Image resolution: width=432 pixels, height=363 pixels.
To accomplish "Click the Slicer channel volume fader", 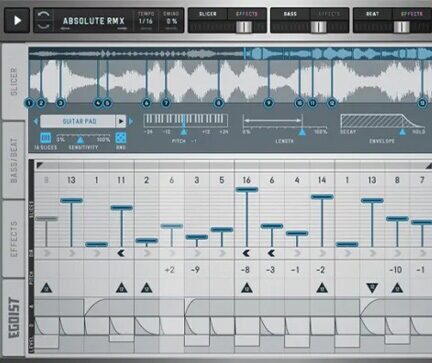I will (244, 27).
